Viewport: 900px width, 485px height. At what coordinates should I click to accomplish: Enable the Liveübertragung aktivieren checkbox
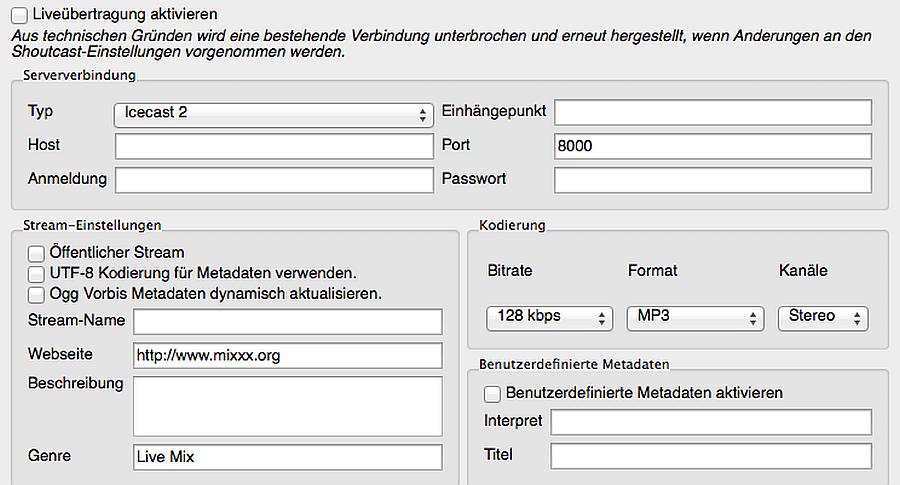point(19,15)
